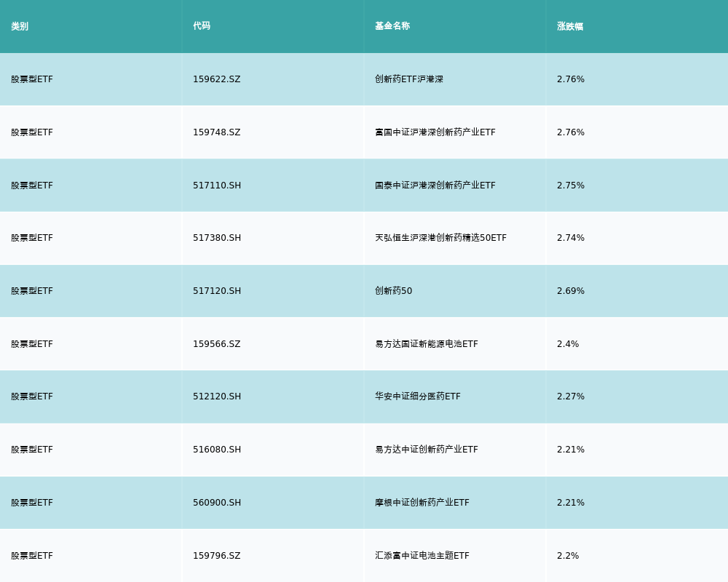This screenshot has width=728, height=582.
Task: Click 2.21% in the 560900.SH row
Action: [x=571, y=503]
